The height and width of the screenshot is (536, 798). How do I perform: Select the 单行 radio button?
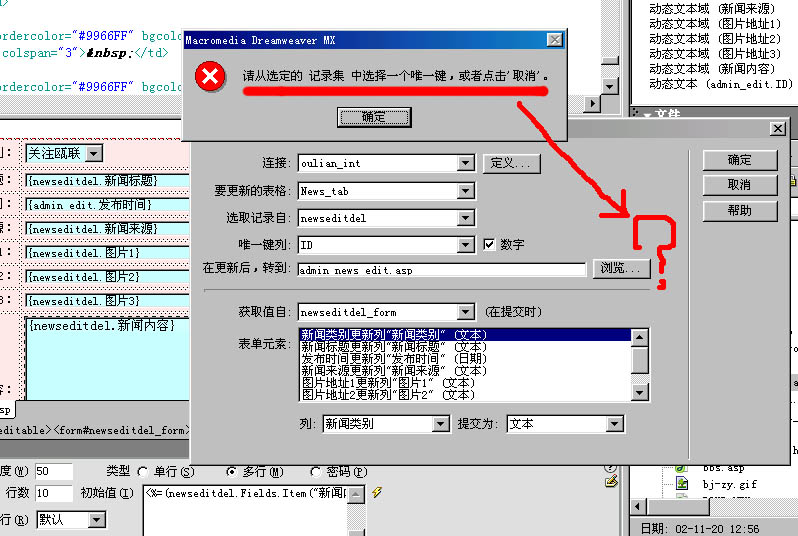pos(144,472)
